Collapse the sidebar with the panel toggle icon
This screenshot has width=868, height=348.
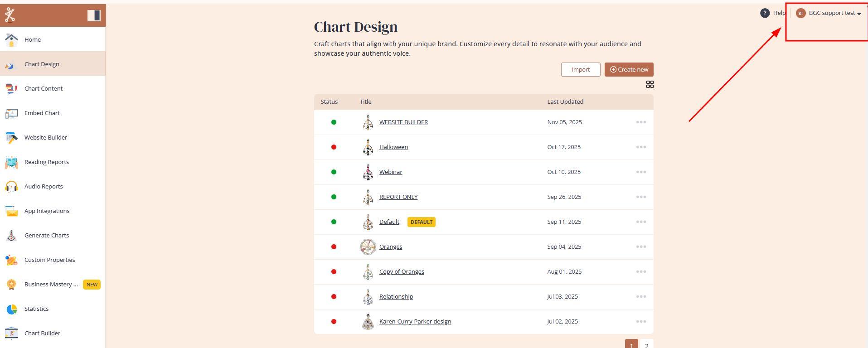point(94,15)
